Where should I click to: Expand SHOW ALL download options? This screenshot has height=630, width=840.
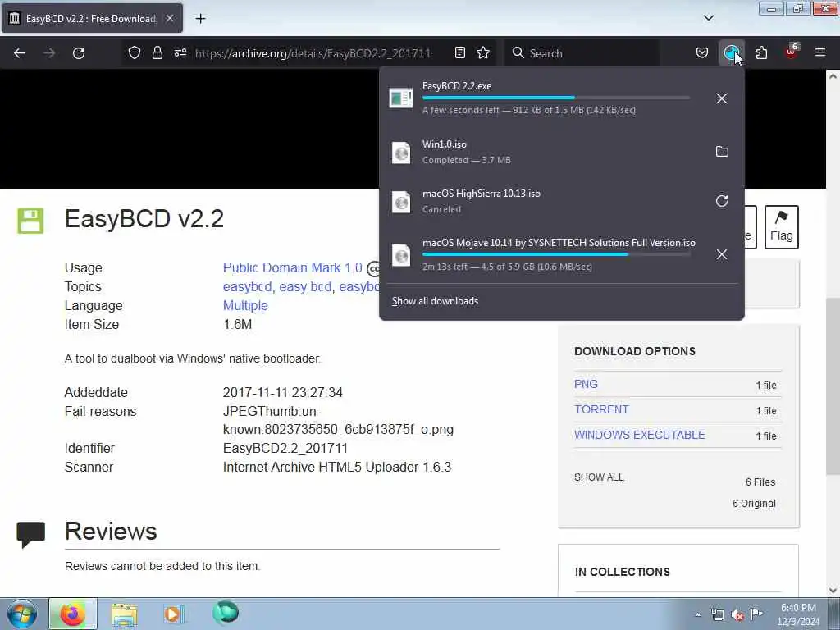(599, 477)
